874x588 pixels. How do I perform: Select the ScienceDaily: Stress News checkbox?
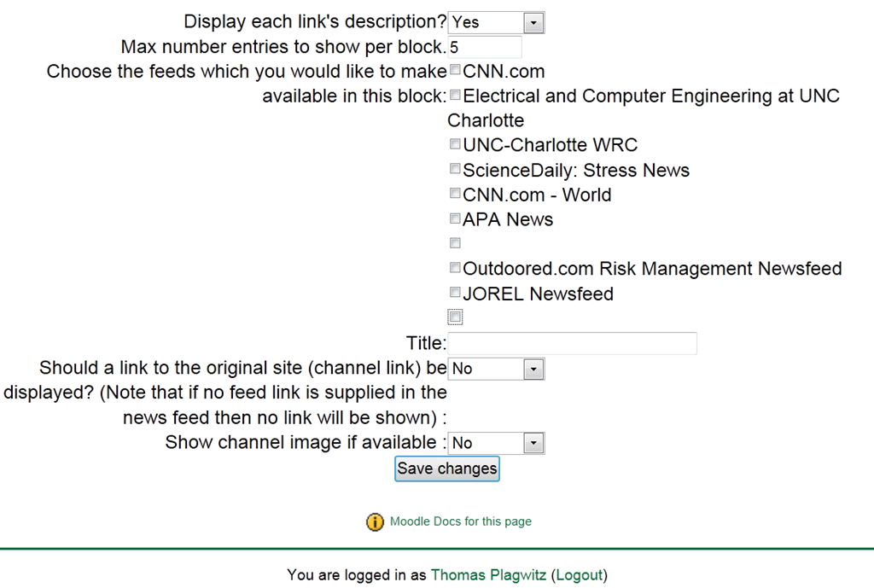click(455, 169)
